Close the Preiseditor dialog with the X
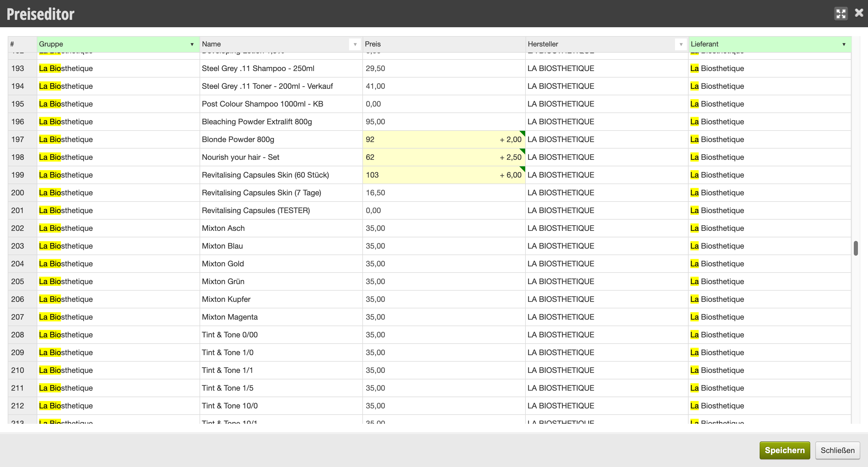This screenshot has height=467, width=868. [859, 13]
